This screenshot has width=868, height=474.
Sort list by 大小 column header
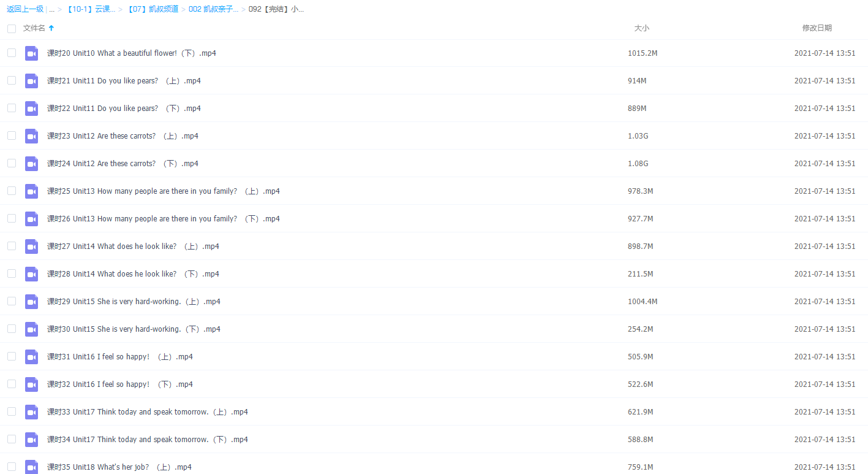click(x=641, y=28)
